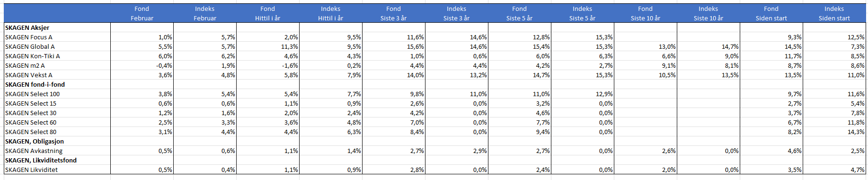The width and height of the screenshot is (868, 180).
Task: Select the SKAGEN Global A cell
Action: [57, 46]
